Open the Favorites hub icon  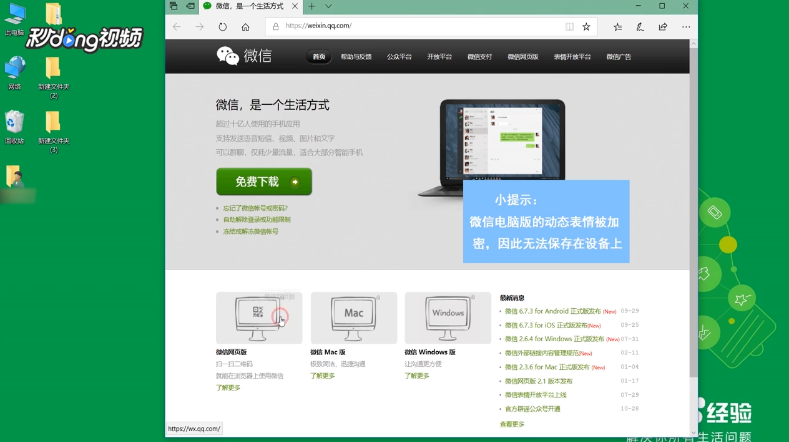617,27
